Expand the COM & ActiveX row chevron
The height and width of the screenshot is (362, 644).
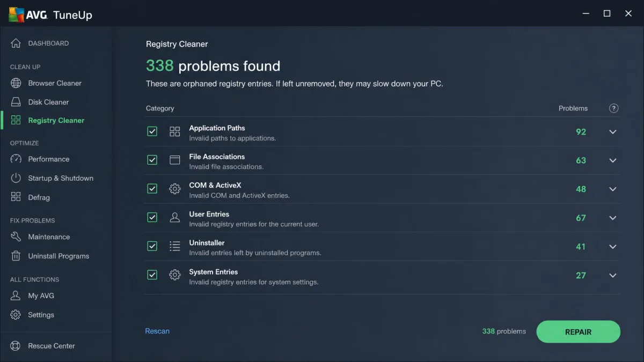pos(613,189)
